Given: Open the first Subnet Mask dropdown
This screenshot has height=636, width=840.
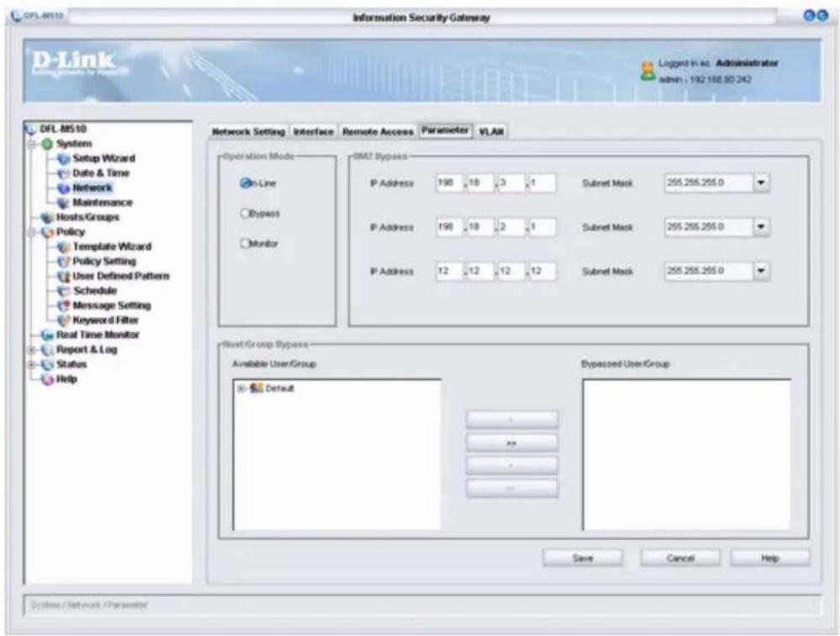Looking at the screenshot, I should point(761,183).
